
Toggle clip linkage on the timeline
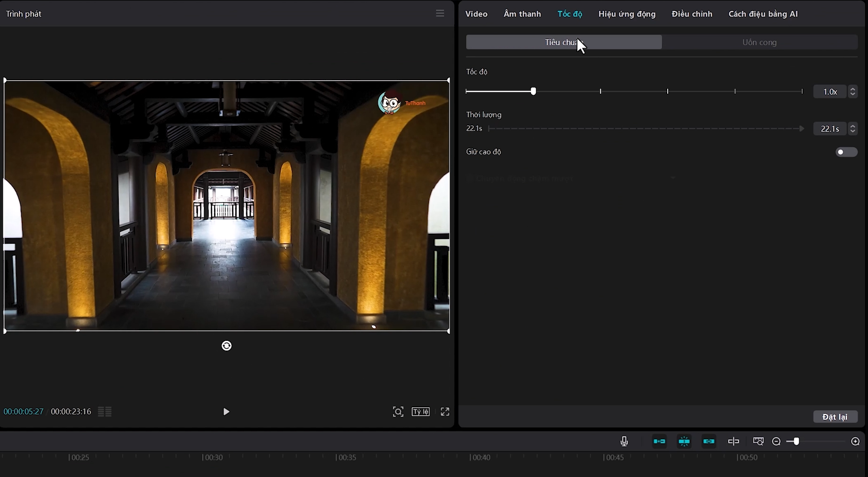(x=709, y=441)
